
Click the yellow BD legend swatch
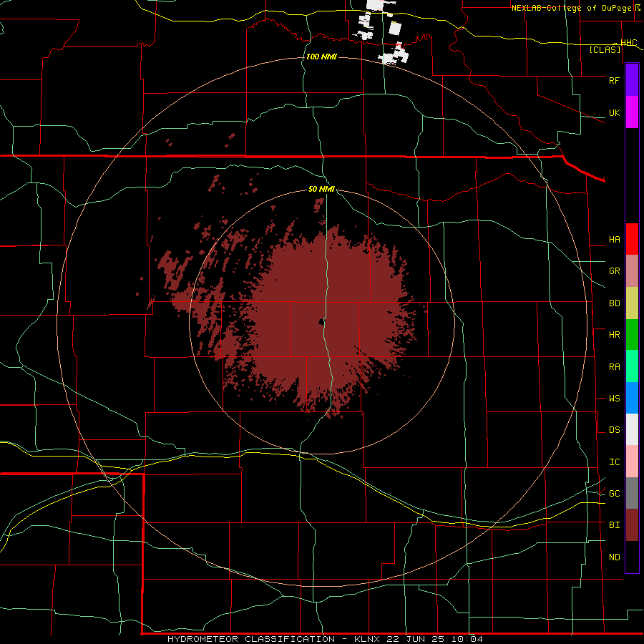(x=632, y=303)
